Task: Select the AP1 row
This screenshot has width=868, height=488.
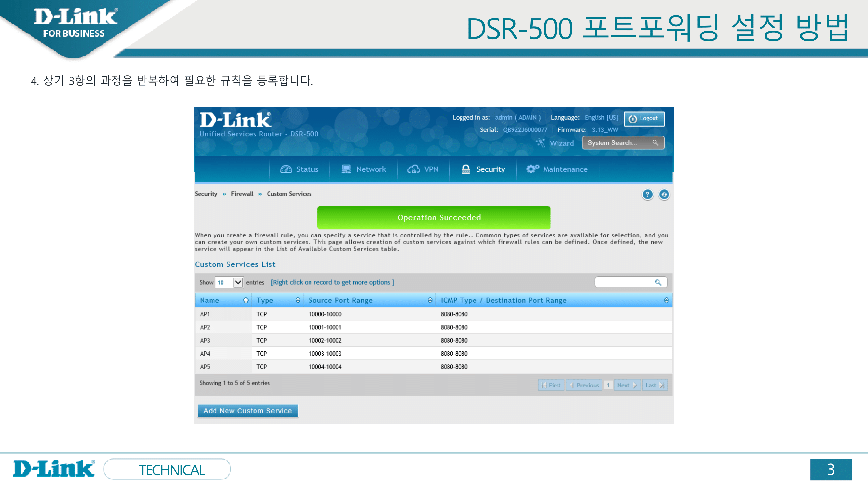Action: (x=433, y=314)
